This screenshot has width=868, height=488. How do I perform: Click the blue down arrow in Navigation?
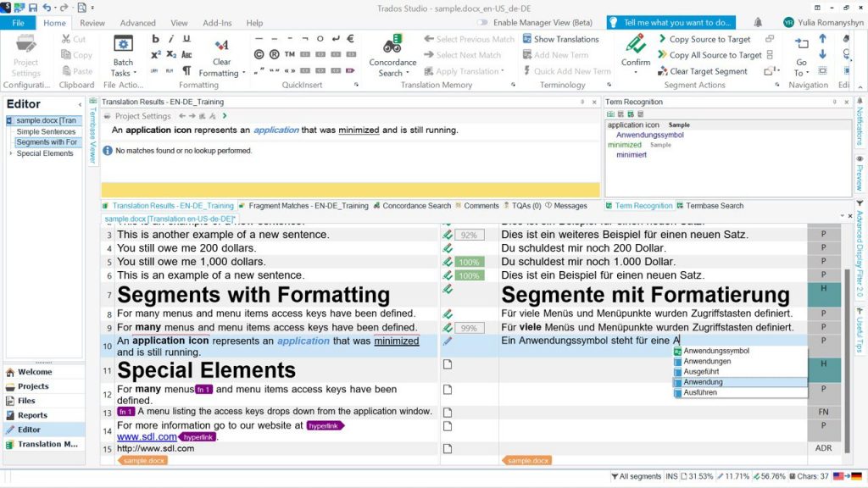tap(822, 54)
